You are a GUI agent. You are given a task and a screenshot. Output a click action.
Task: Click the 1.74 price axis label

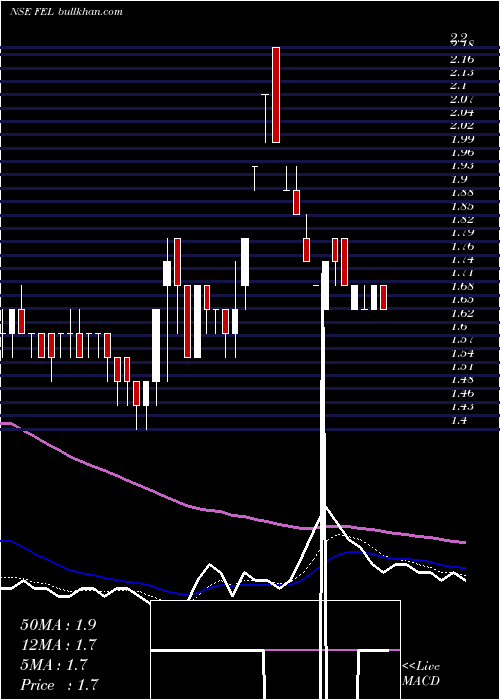pyautogui.click(x=462, y=260)
